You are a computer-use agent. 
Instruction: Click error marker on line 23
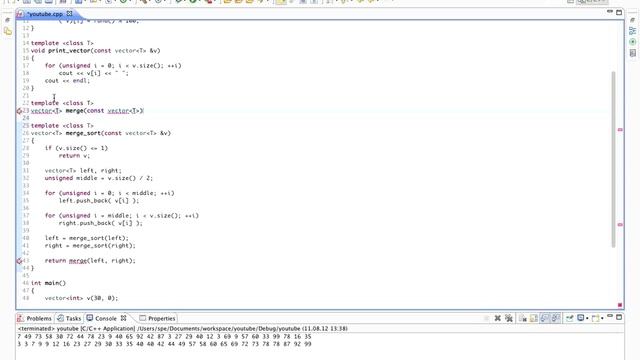pos(19,111)
